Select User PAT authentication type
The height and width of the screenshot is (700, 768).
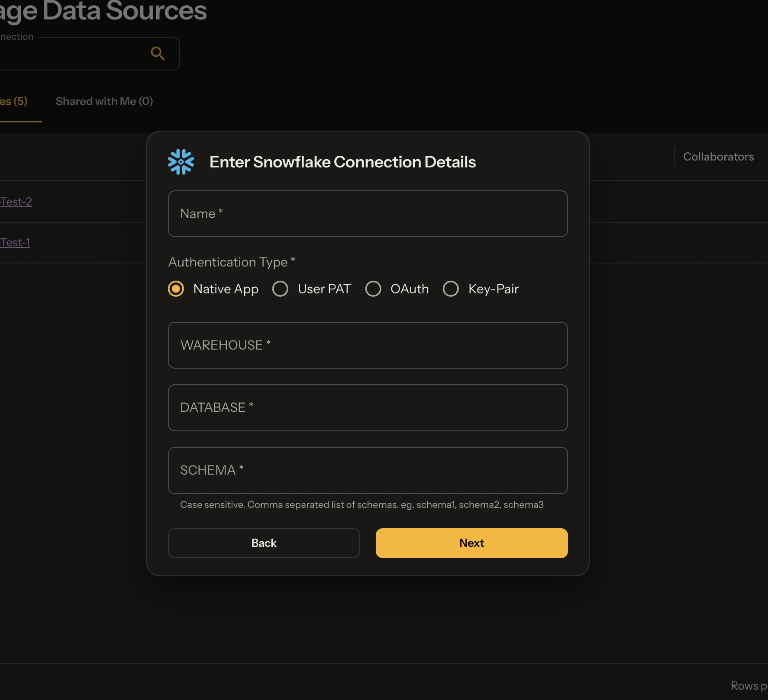pos(280,289)
